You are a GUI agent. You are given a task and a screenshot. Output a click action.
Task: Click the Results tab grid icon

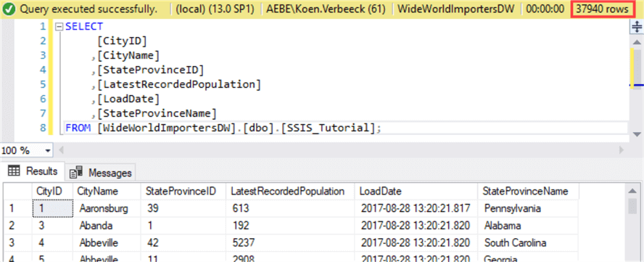pos(14,171)
